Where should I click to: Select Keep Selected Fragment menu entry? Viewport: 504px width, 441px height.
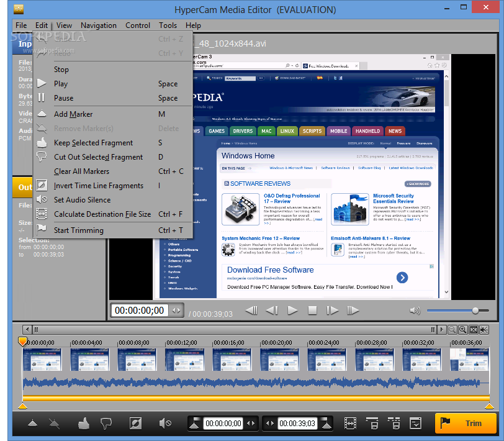[x=112, y=143]
